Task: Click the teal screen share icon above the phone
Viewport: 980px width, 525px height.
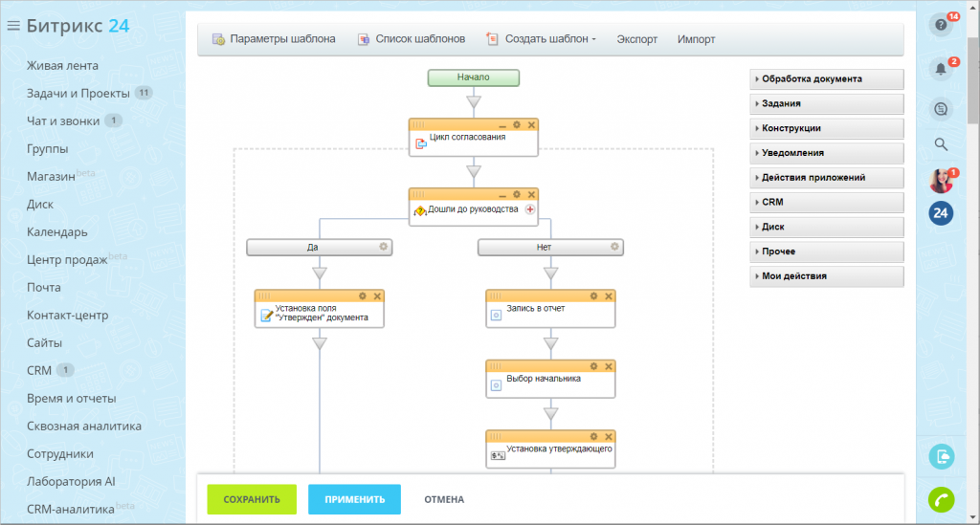Action: pyautogui.click(x=942, y=457)
